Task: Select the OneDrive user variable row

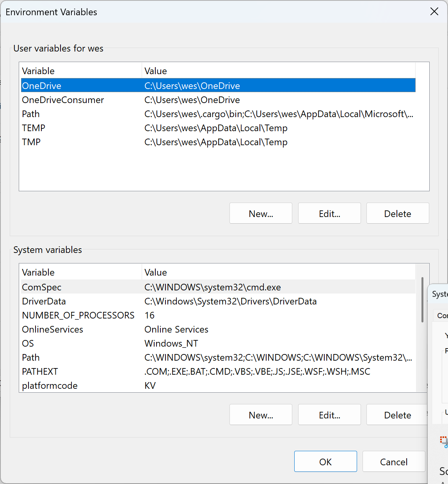Action: (218, 85)
